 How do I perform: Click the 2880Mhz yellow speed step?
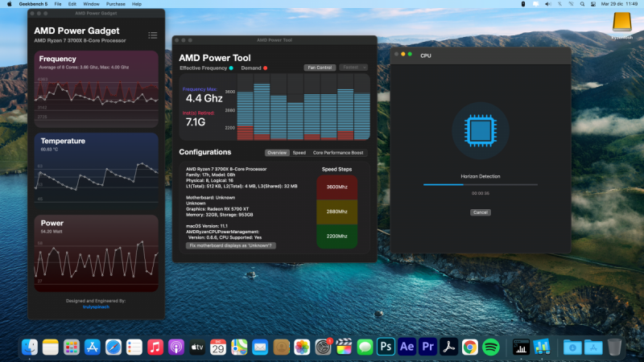(336, 212)
